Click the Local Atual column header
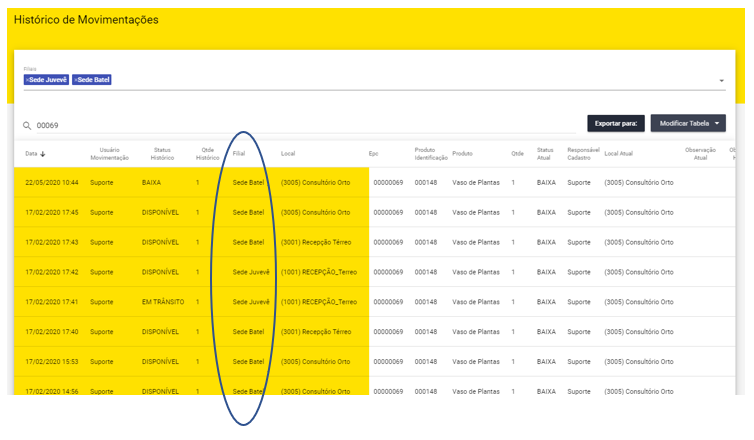 (618, 154)
